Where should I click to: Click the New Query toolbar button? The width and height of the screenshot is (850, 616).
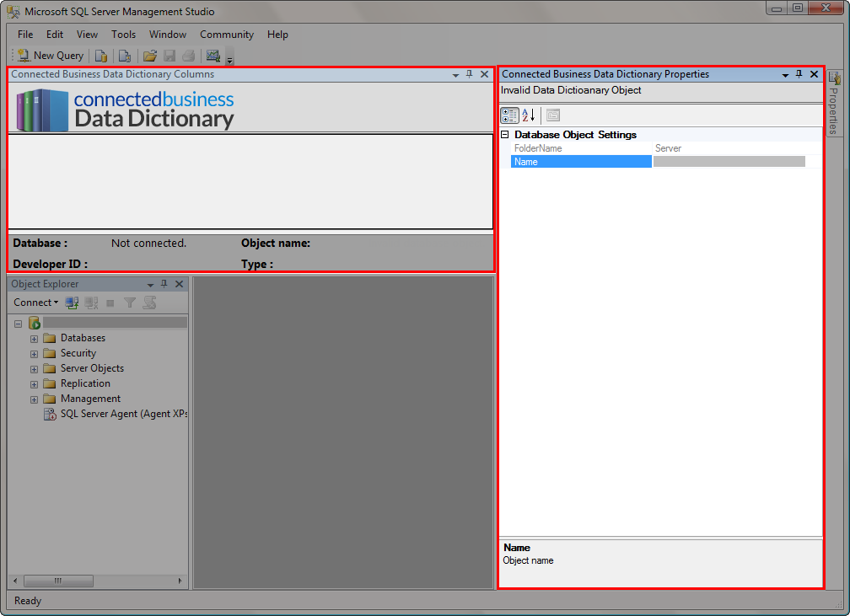51,56
